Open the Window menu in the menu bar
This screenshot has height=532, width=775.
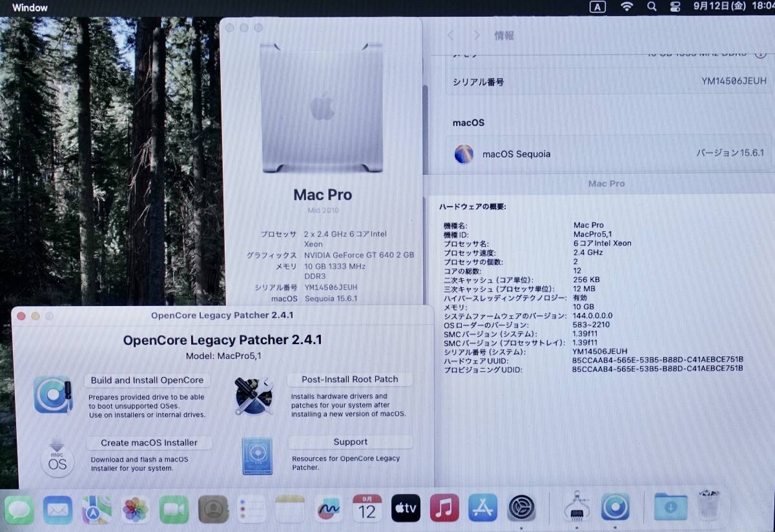(29, 7)
